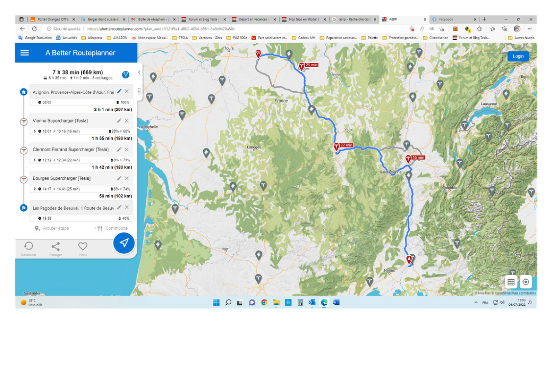Image resolution: width=554 pixels, height=392 pixels.
Task: Open the TESLA bookmarks folder
Action: click(180, 38)
